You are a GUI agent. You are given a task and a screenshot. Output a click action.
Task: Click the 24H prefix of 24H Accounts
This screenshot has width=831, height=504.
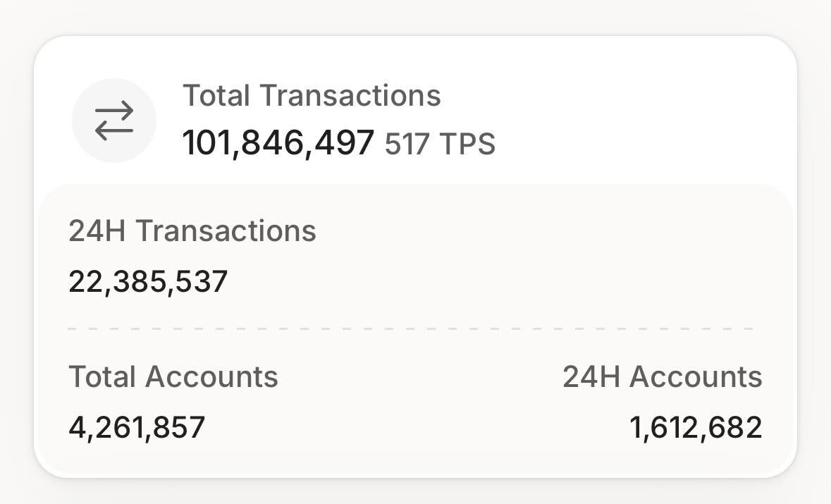point(591,377)
